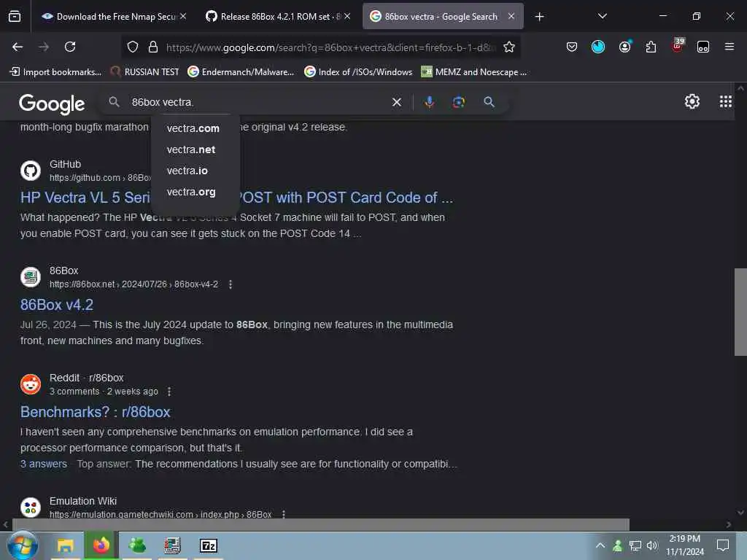747x560 pixels.
Task: Open Windows Start button
Action: pyautogui.click(x=22, y=545)
